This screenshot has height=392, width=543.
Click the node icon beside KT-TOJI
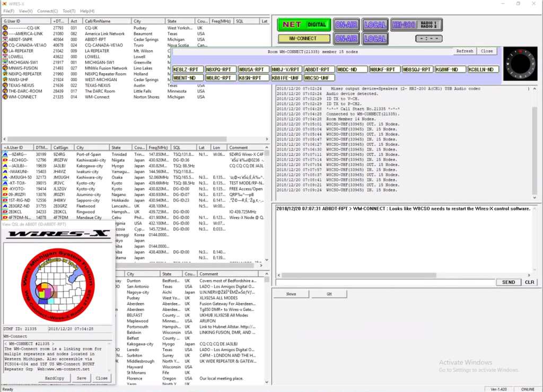coord(5,183)
